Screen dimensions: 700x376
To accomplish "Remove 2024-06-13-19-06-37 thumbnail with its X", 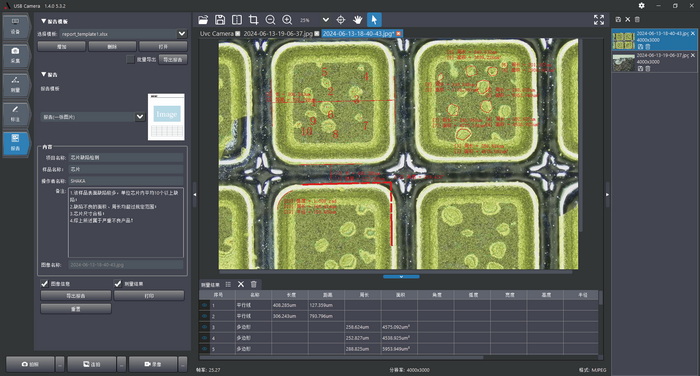I will (x=693, y=55).
